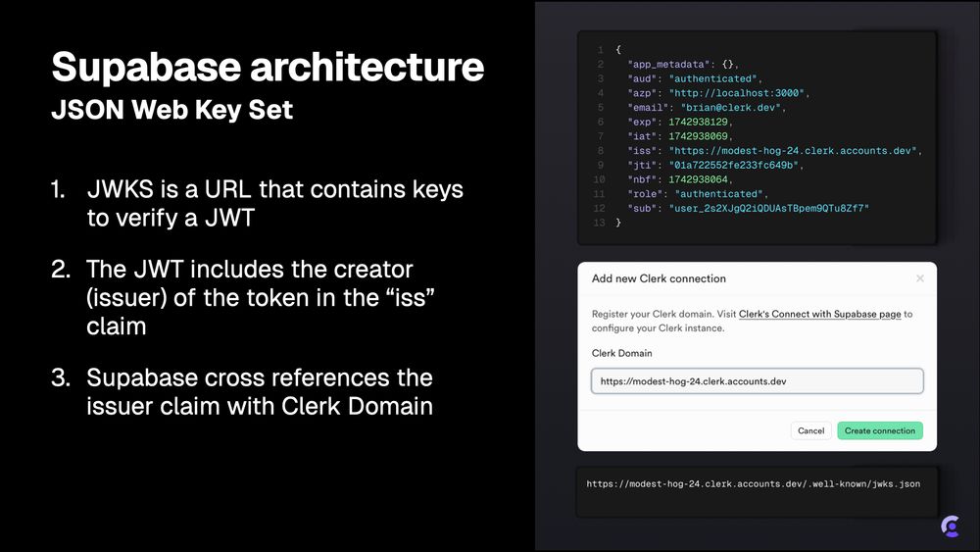Viewport: 980px width, 552px height.
Task: Click the "email" value brian@clerk.dev
Action: [732, 108]
